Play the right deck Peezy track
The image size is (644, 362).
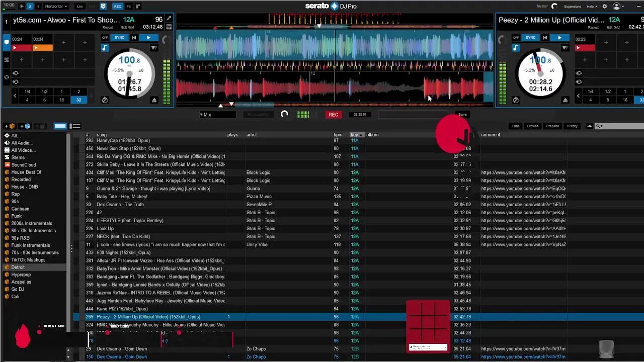coord(559,38)
